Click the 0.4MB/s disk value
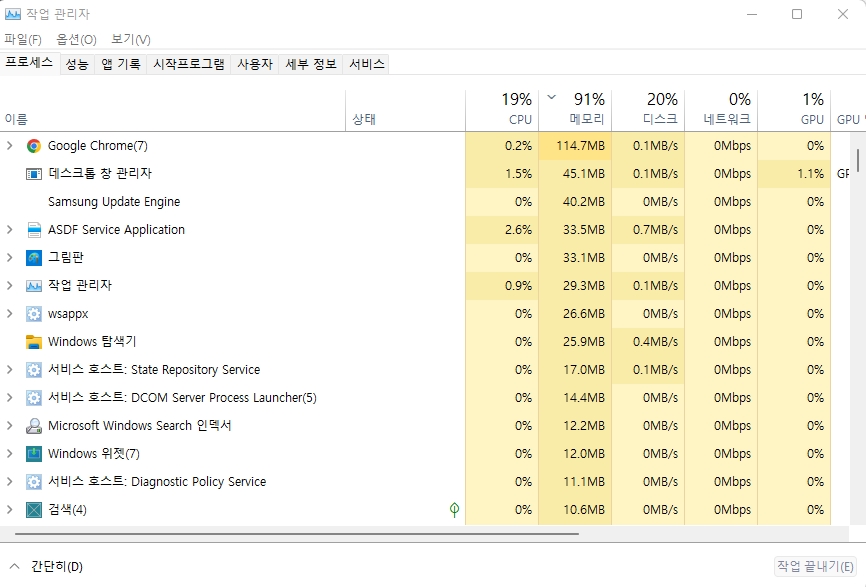 tap(655, 342)
